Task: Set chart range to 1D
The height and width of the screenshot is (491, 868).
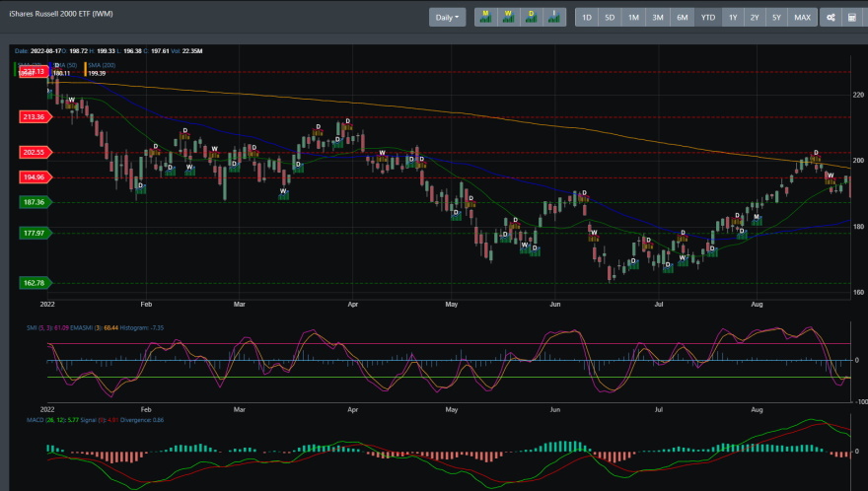Action: coord(587,17)
